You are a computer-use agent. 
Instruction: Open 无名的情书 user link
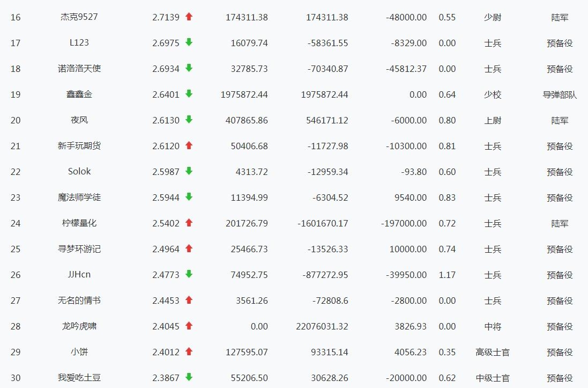pyautogui.click(x=79, y=301)
